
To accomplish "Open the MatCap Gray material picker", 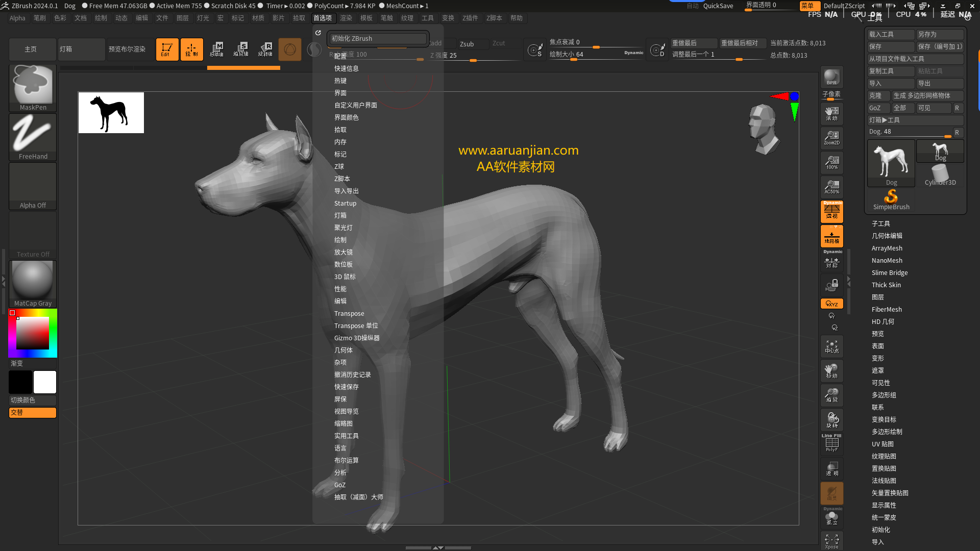I will click(x=32, y=280).
